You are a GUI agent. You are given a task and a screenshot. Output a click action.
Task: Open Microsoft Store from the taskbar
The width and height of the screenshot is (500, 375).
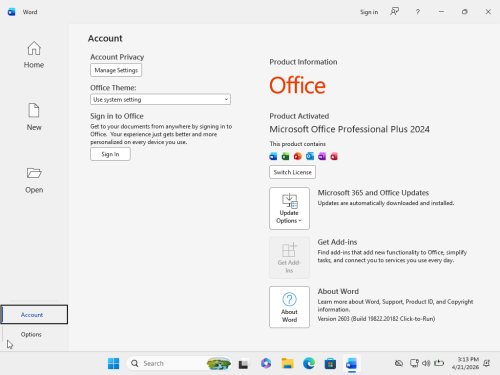coord(330,363)
